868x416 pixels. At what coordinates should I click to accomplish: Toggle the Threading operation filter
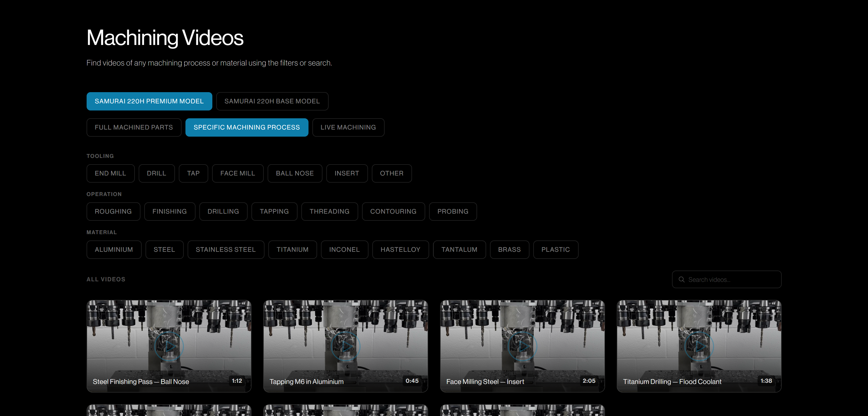[x=330, y=211]
